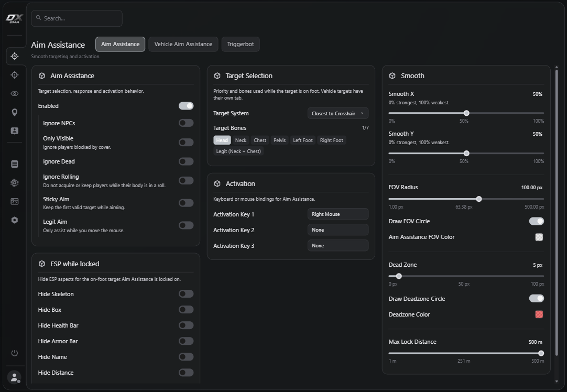Enable Ignore Rolling switch
Screen dimensions: 567x392
[186, 180]
